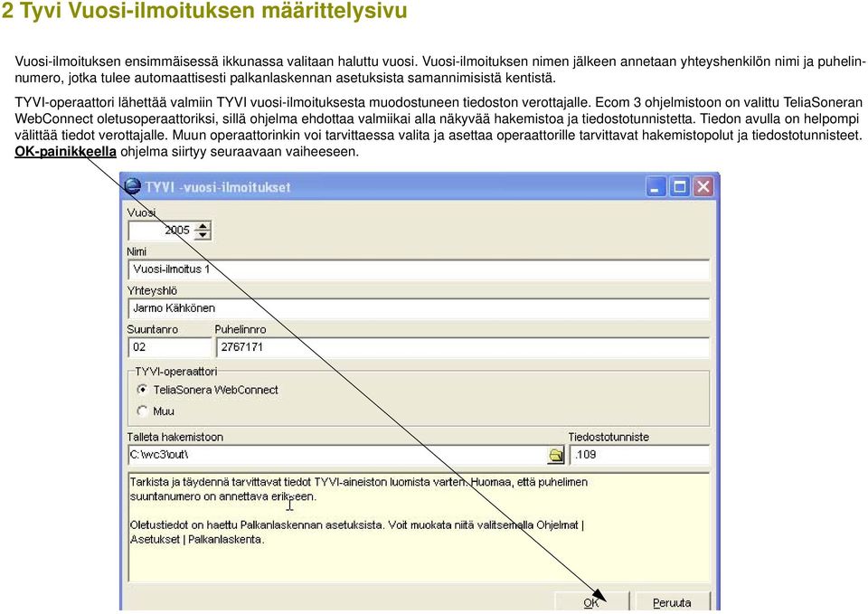Increase the Vuosi year with up arrow
Screen dimensions: 868x614
(203, 226)
